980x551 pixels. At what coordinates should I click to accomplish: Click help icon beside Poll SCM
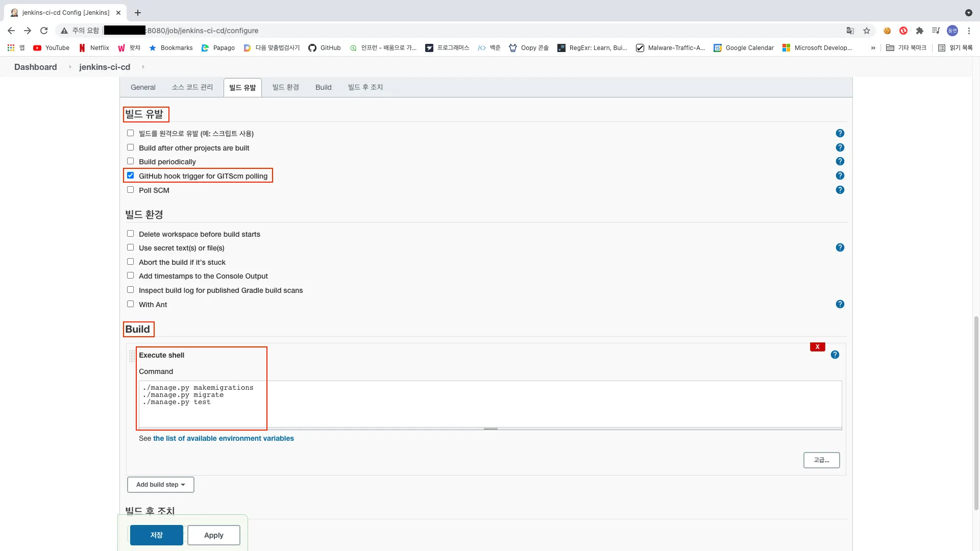840,190
